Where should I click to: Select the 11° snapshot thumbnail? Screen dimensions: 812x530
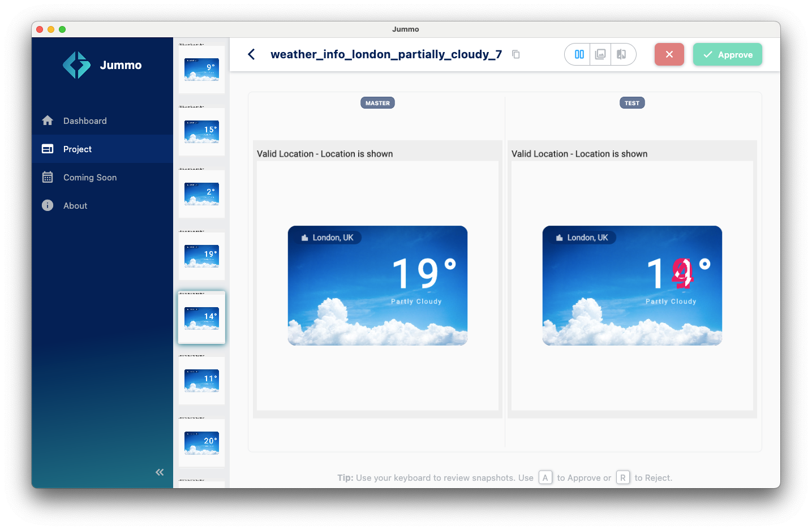coord(201,380)
